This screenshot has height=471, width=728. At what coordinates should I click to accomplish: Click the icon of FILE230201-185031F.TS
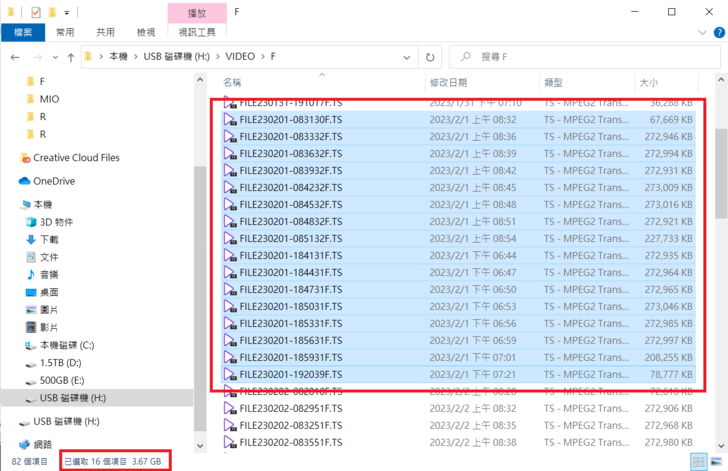(230, 307)
